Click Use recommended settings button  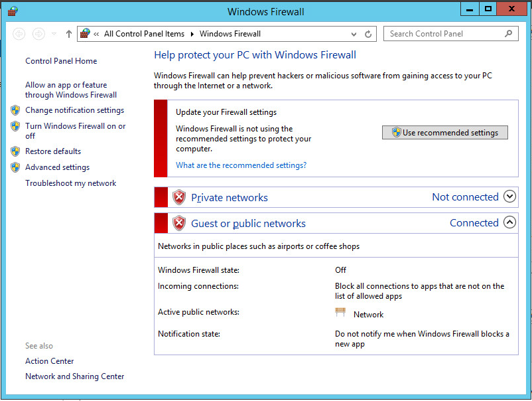[x=445, y=132]
